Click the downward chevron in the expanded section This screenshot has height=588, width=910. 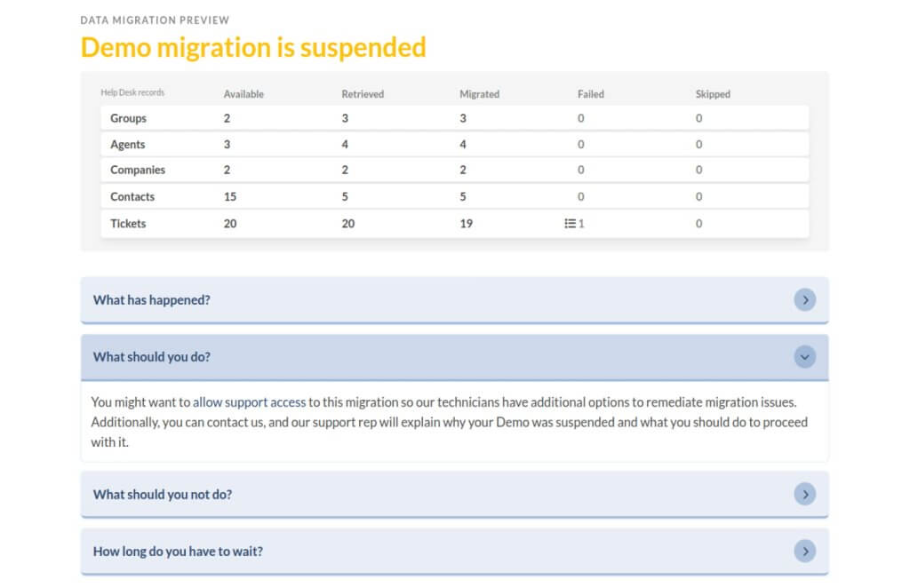805,355
